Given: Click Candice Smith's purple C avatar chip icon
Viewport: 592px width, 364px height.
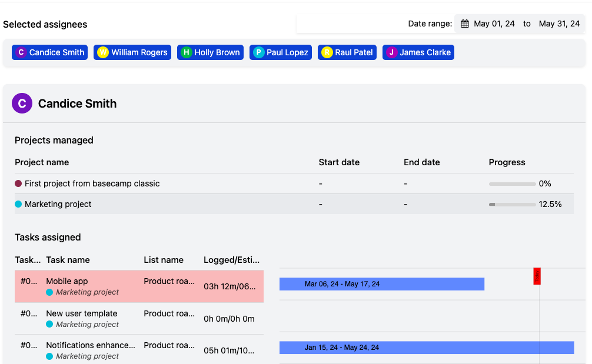Looking at the screenshot, I should click(21, 52).
